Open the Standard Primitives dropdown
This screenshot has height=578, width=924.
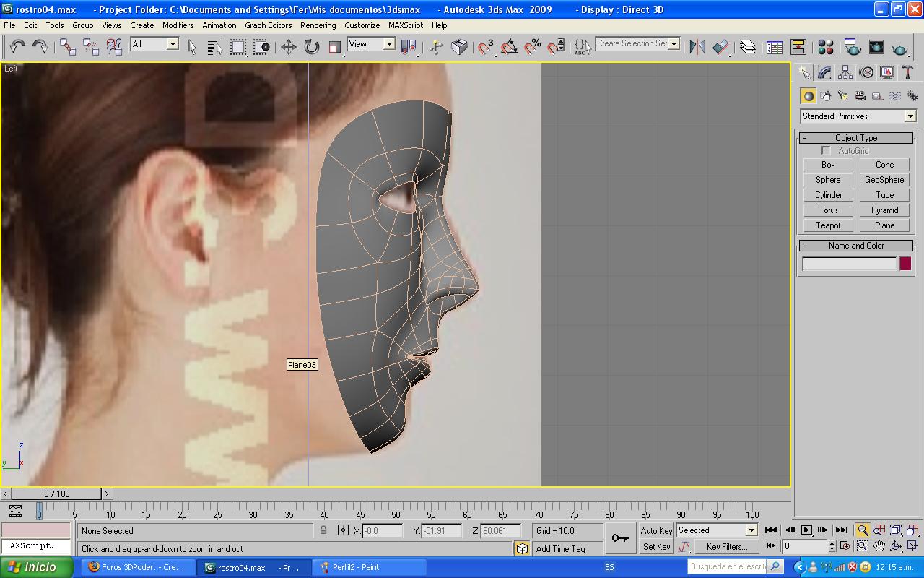858,116
